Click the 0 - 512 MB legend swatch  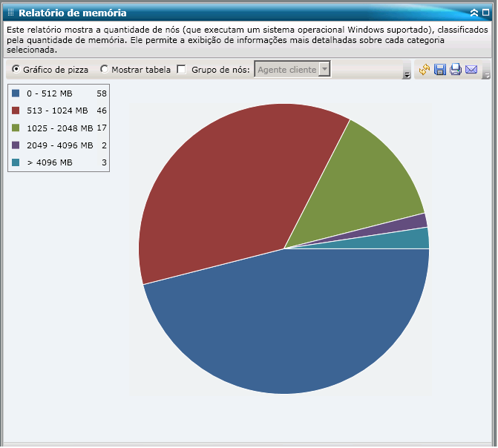point(16,93)
